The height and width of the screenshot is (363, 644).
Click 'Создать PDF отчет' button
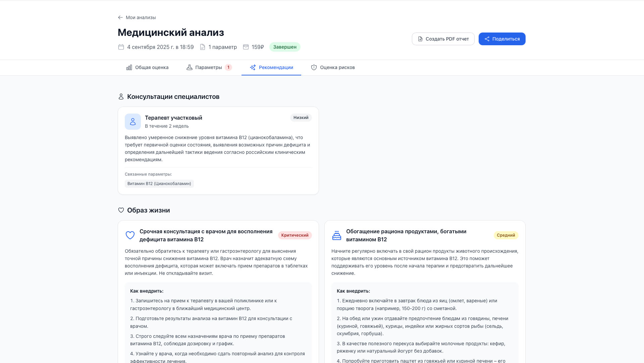(443, 39)
